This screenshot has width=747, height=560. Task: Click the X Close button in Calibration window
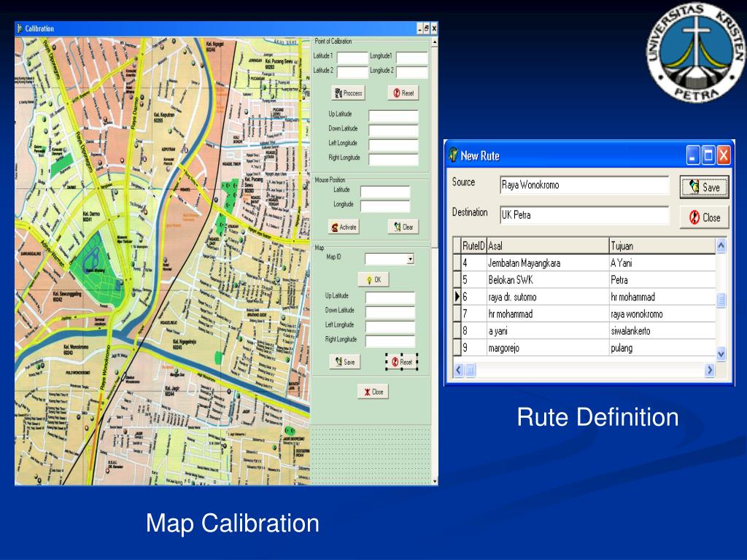[374, 391]
